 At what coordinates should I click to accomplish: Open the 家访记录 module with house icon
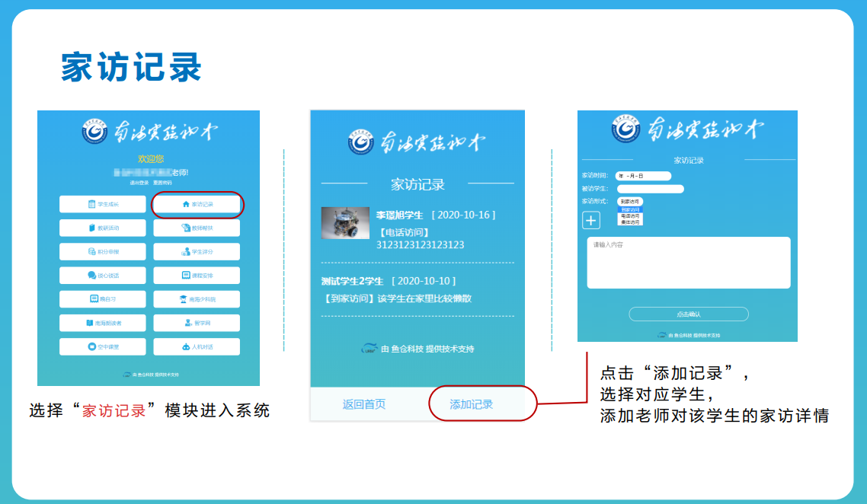coord(197,204)
